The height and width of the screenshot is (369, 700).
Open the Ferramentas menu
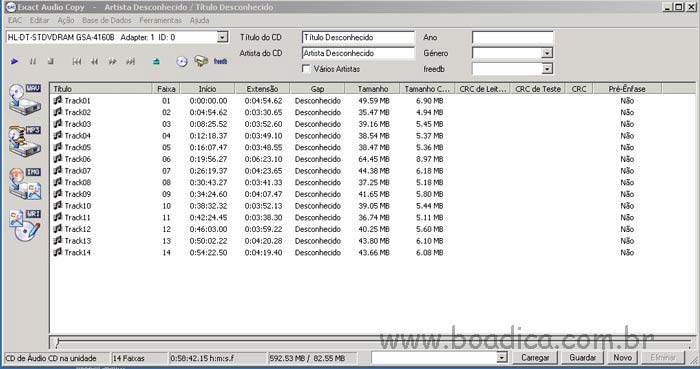[161, 20]
